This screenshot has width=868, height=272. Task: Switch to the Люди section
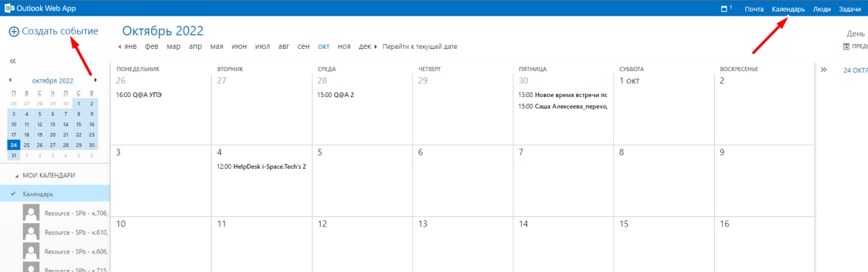[x=822, y=9]
